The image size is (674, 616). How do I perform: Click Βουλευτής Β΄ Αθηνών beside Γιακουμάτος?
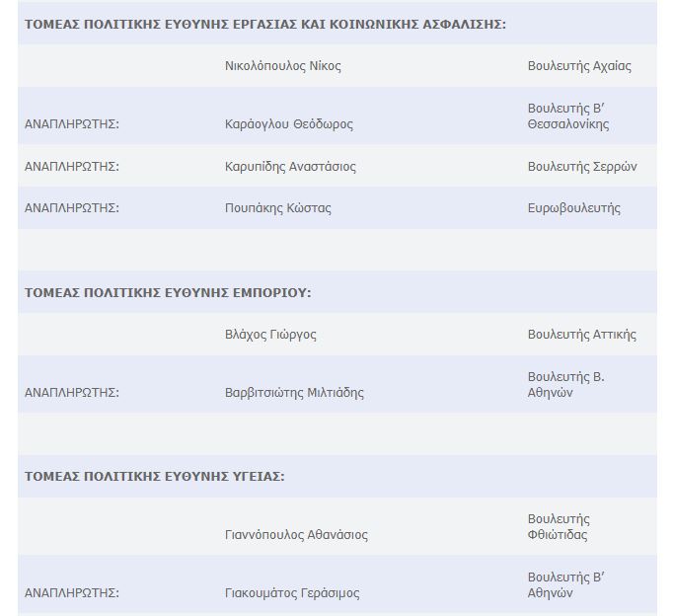(563, 585)
